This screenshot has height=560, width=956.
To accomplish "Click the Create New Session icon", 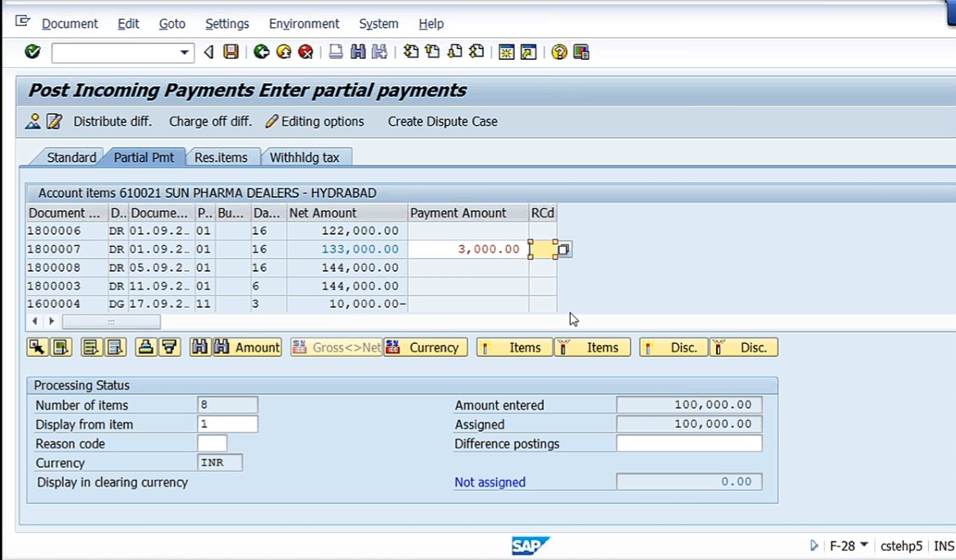I will (x=506, y=52).
